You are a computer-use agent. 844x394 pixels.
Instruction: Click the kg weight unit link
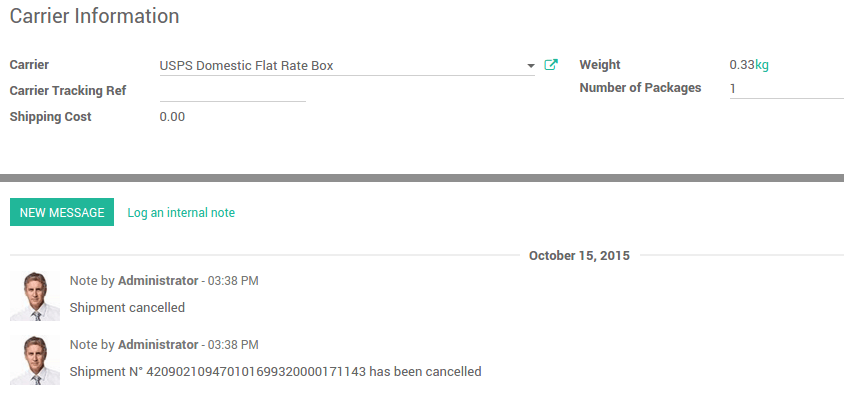[x=762, y=65]
